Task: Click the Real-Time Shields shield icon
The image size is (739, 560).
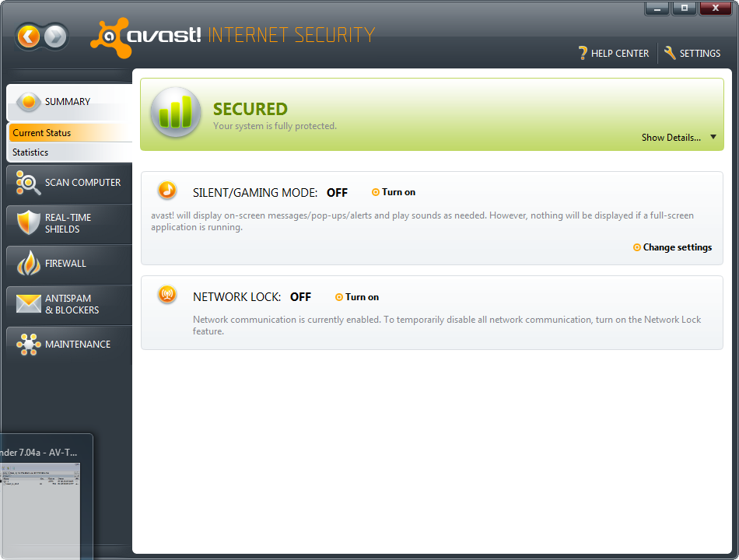Action: coord(28,223)
